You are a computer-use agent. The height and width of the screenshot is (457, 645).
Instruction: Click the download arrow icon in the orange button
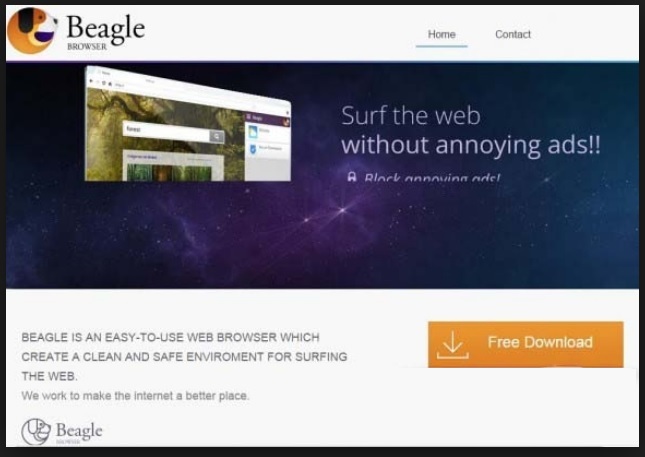[x=452, y=345]
